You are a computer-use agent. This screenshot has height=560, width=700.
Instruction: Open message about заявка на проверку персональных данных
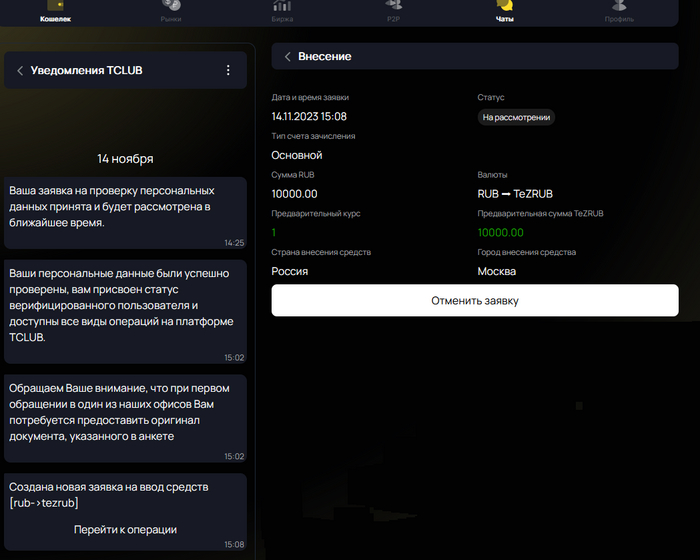click(125, 213)
